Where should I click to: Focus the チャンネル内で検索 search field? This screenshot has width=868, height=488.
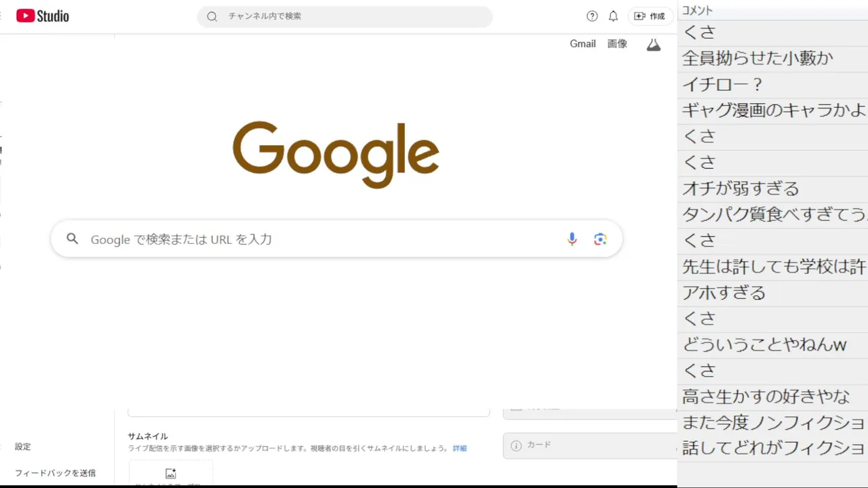click(x=344, y=16)
